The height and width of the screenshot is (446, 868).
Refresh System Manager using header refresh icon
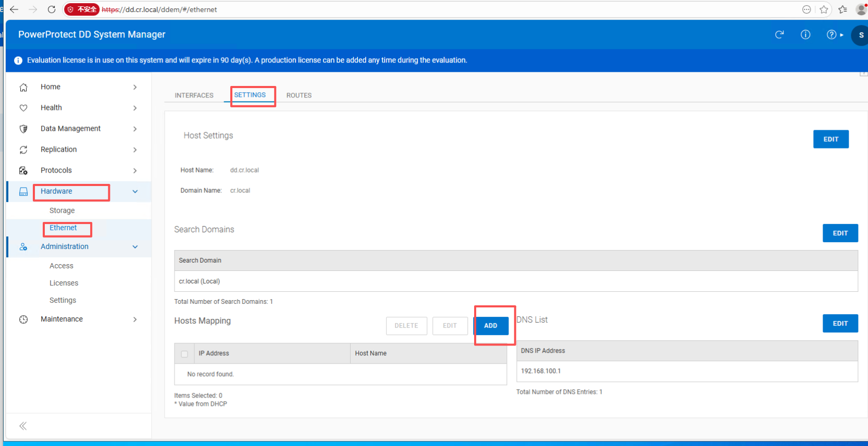pyautogui.click(x=779, y=34)
